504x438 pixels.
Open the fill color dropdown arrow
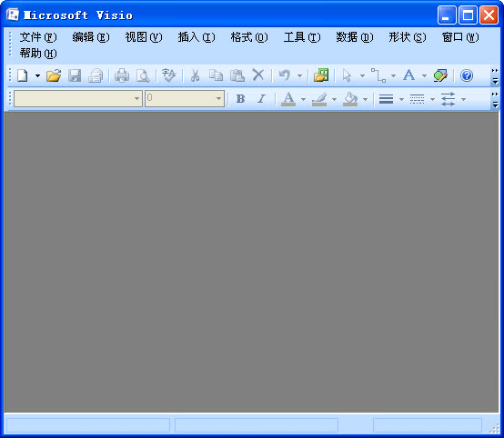(x=365, y=99)
